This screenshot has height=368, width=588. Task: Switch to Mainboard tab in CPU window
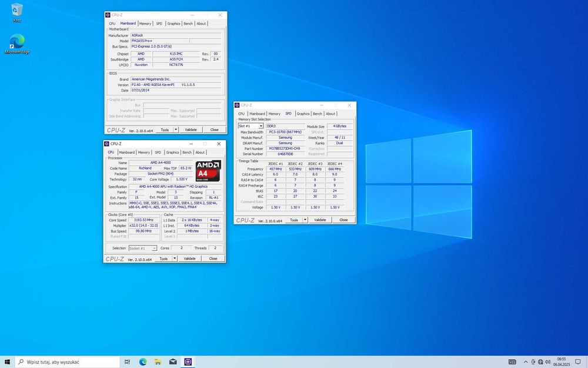(127, 152)
